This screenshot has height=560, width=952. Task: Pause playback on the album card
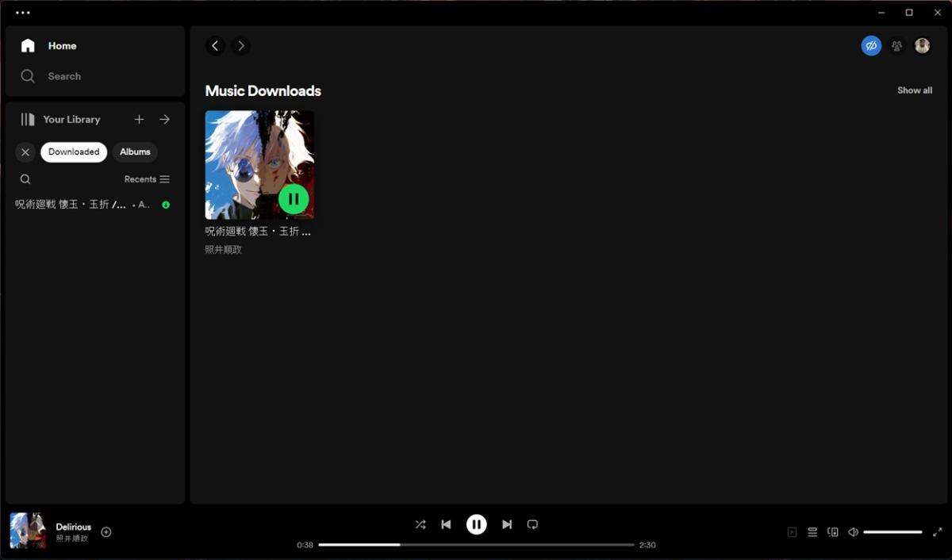click(x=294, y=198)
